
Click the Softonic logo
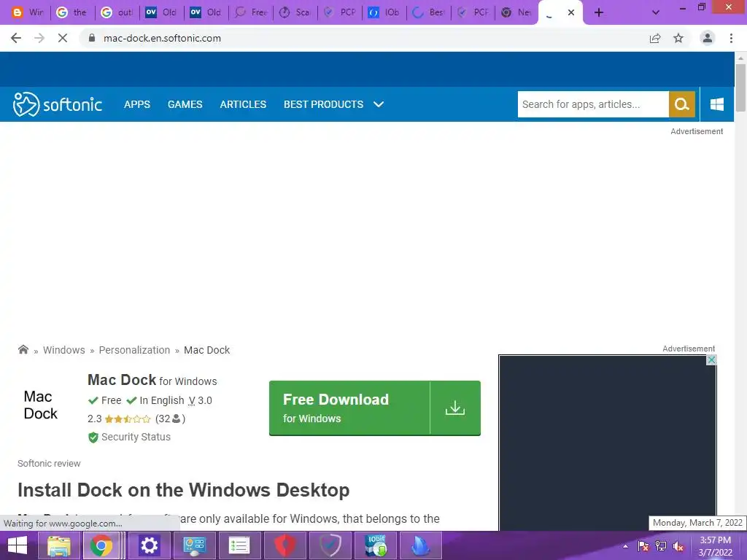[57, 104]
